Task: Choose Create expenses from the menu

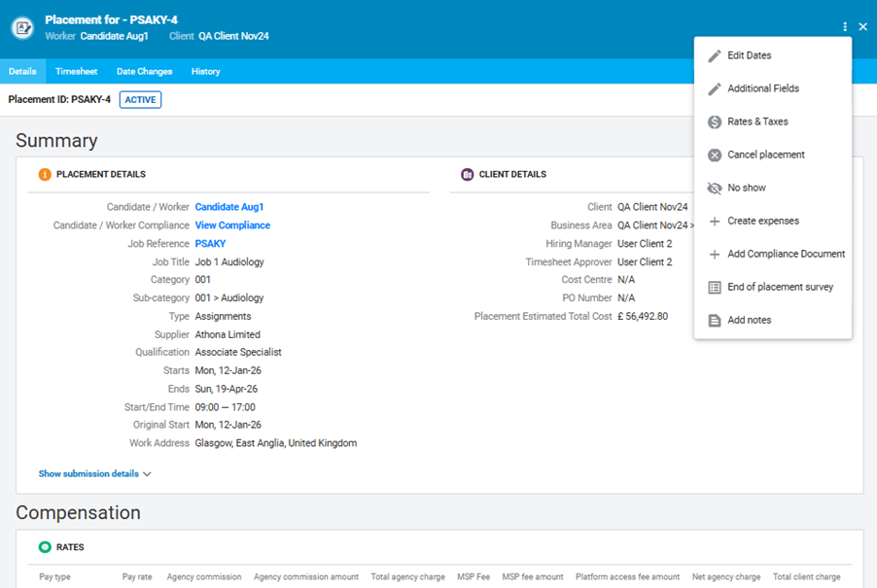Action: point(772,221)
